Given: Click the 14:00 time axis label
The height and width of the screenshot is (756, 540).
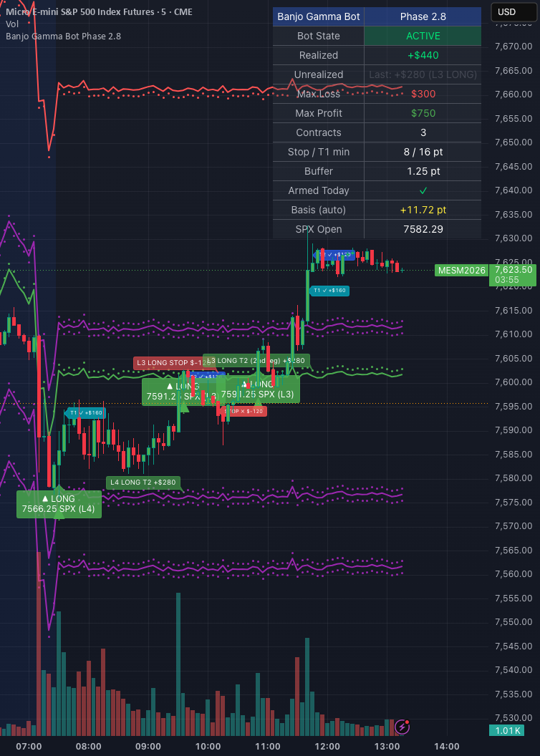Looking at the screenshot, I should pos(447,747).
